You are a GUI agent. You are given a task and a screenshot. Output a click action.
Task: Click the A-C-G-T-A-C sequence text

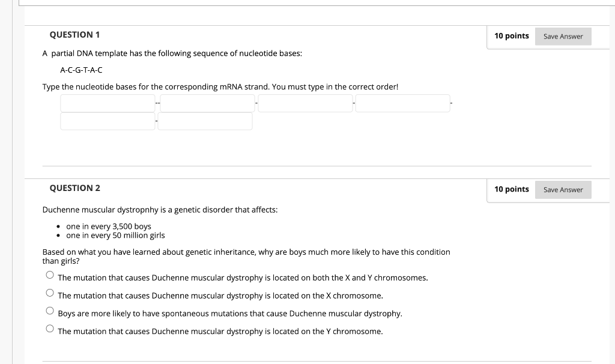80,70
